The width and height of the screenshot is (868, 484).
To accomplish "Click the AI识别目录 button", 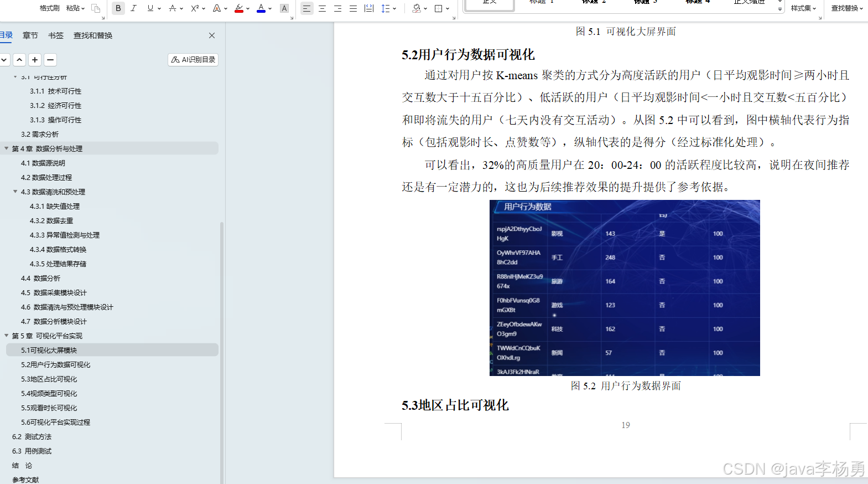I will click(193, 60).
